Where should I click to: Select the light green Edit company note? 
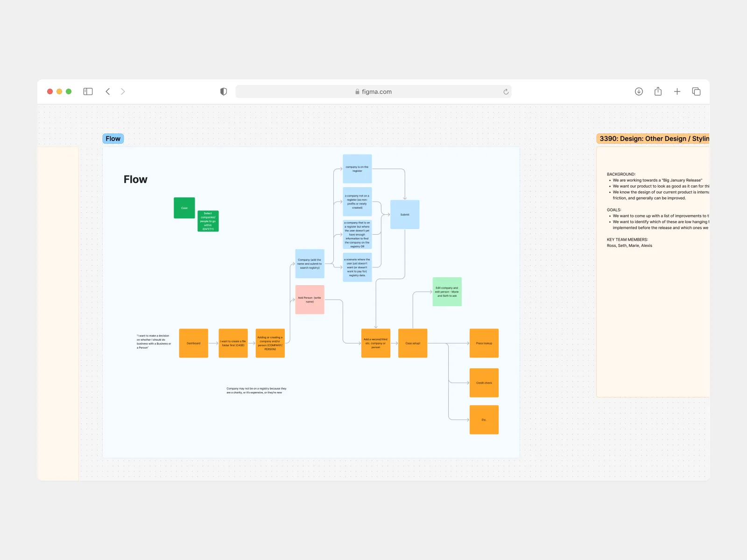click(x=447, y=292)
